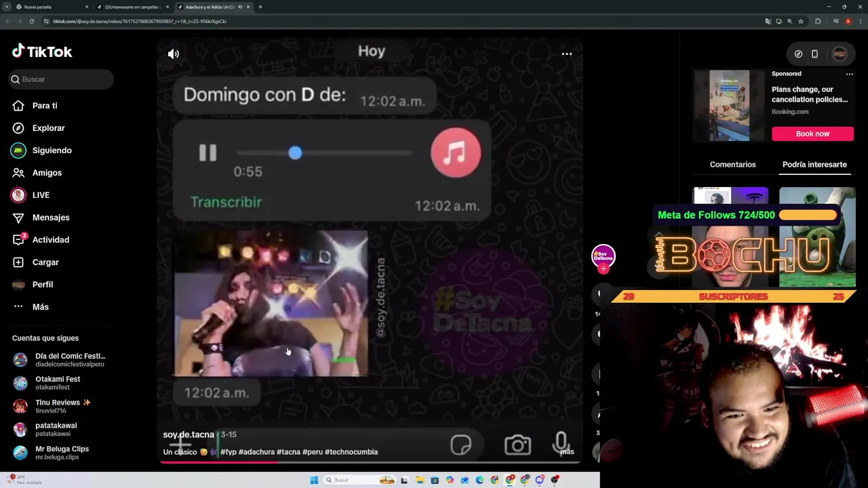Click the #tacna hashtag

pyautogui.click(x=288, y=452)
